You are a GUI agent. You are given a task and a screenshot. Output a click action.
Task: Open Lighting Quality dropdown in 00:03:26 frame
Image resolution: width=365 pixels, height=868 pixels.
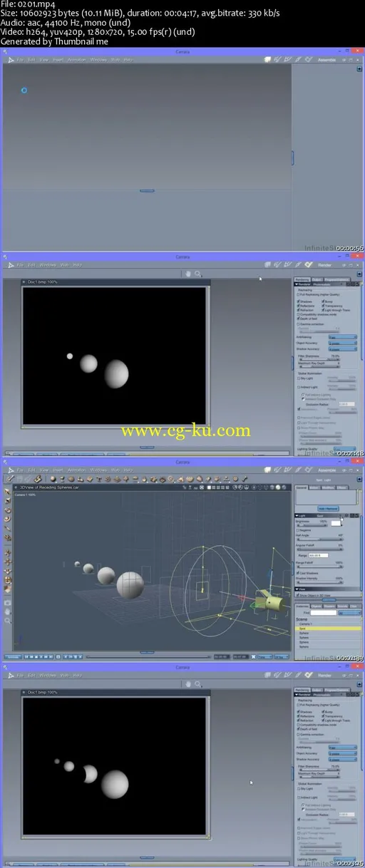[x=345, y=858]
